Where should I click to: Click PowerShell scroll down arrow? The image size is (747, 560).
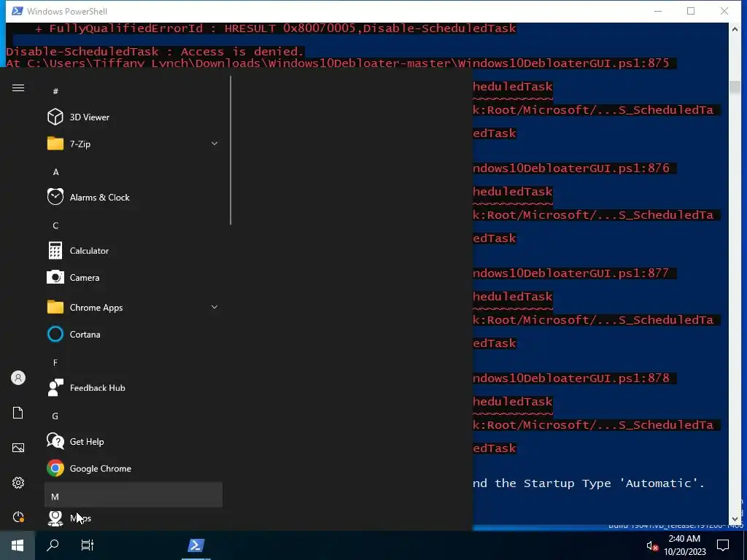(735, 518)
